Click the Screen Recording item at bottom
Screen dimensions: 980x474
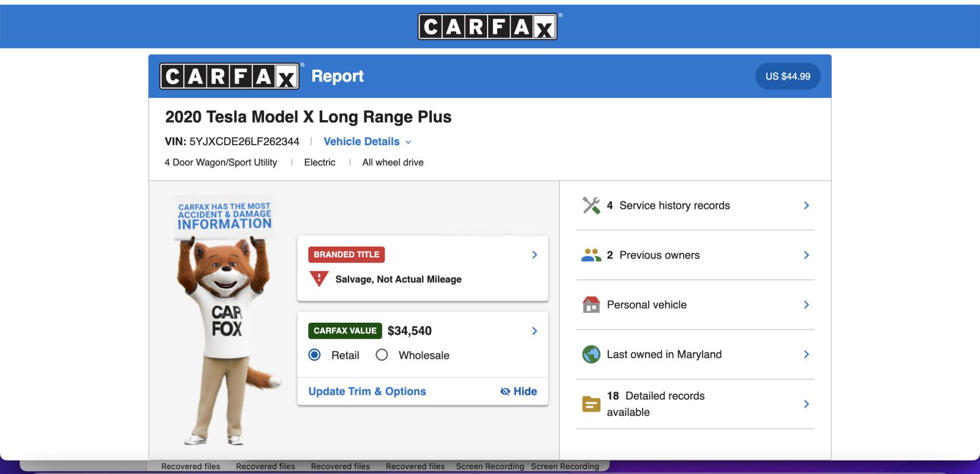(x=490, y=466)
